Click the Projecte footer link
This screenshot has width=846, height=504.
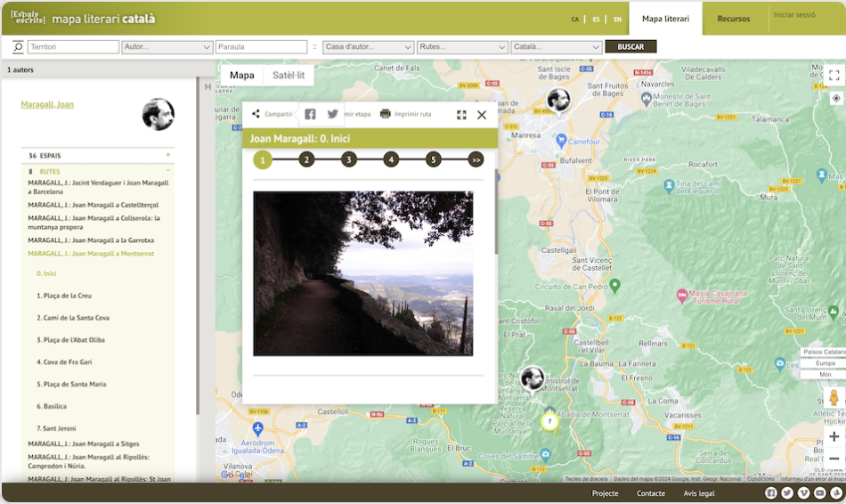(605, 493)
